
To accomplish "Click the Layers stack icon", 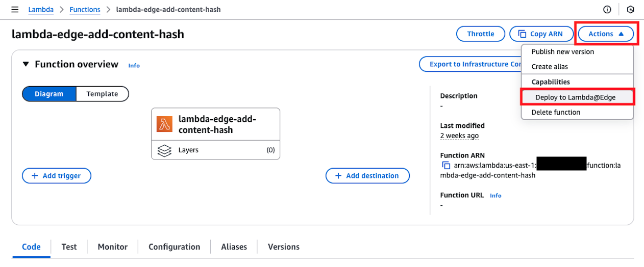I will pos(164,150).
